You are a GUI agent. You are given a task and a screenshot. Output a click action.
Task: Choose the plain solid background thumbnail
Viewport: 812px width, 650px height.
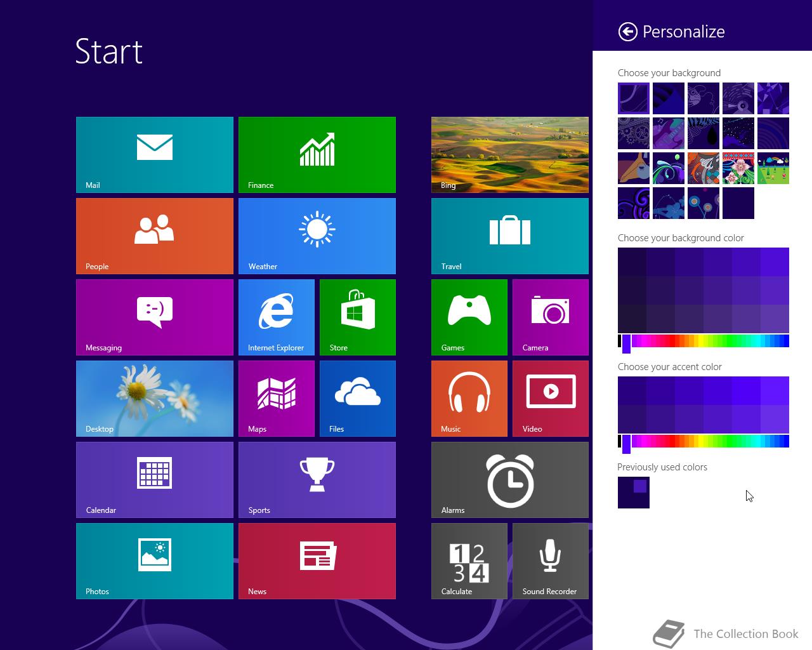pos(738,203)
